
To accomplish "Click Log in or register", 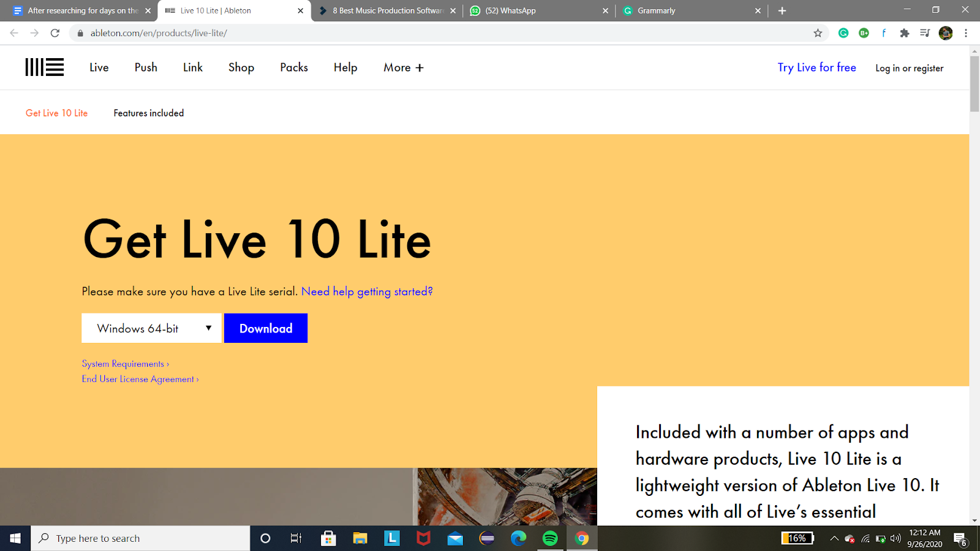I will [910, 68].
